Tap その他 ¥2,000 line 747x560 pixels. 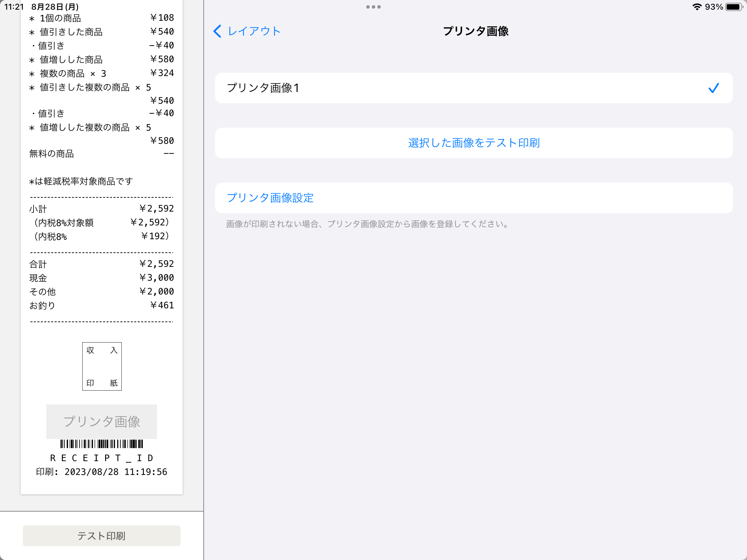[102, 292]
